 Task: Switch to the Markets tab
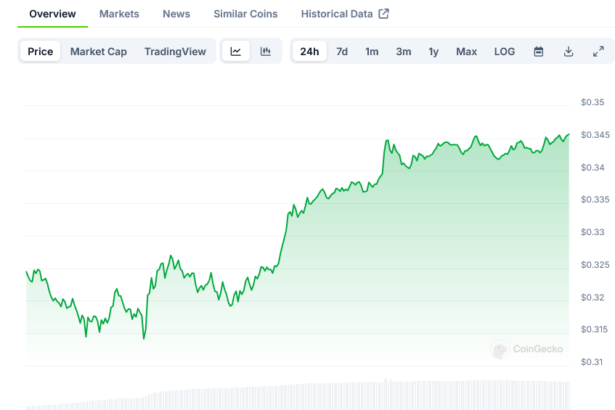coord(119,14)
